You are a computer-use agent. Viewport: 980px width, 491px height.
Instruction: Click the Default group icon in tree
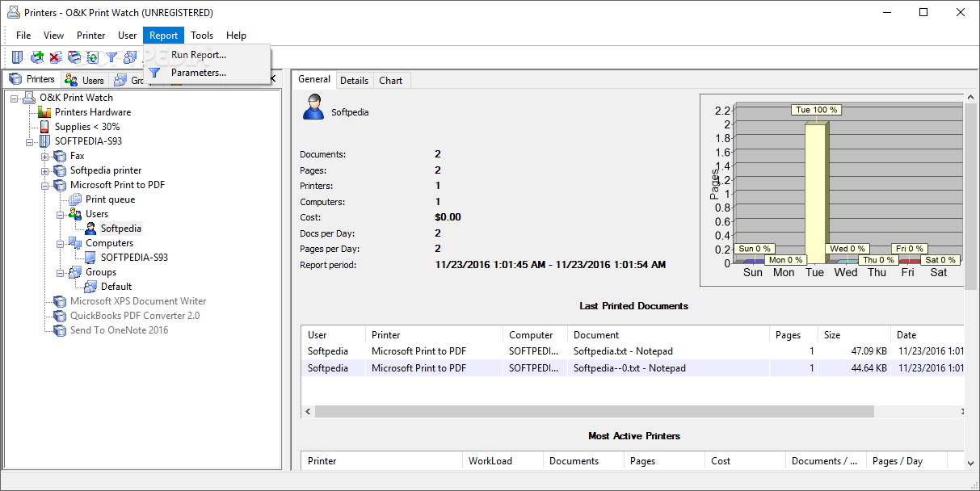tap(90, 287)
